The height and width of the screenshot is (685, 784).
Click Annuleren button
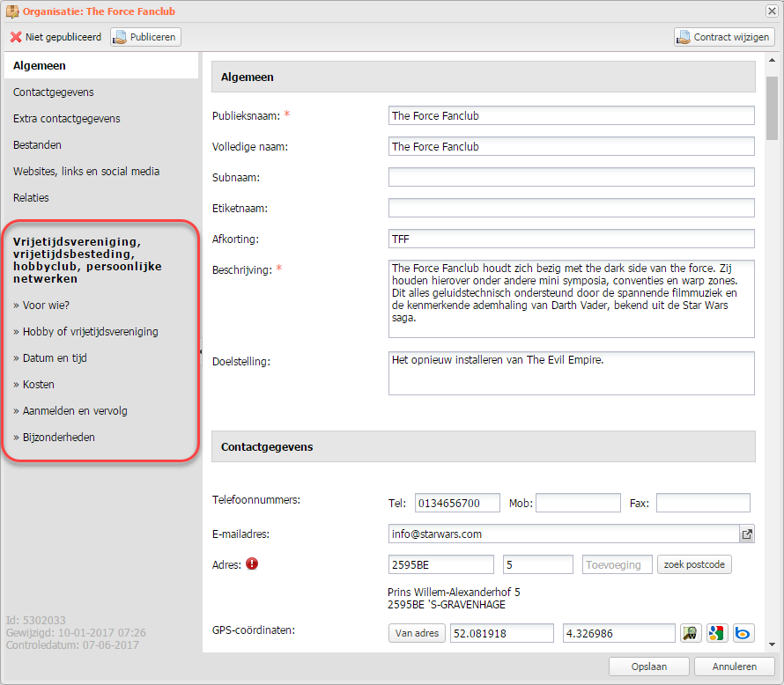[x=735, y=667]
